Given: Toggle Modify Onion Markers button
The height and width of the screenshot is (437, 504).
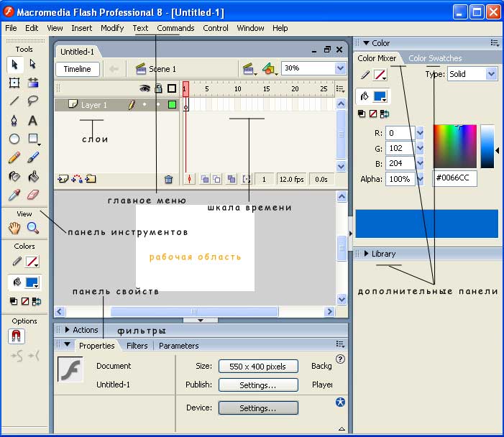Looking at the screenshot, I should [246, 179].
